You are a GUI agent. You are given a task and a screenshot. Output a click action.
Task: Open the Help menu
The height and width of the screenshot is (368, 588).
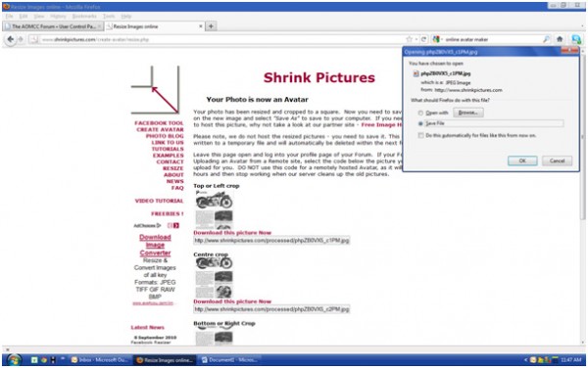pyautogui.click(x=126, y=16)
